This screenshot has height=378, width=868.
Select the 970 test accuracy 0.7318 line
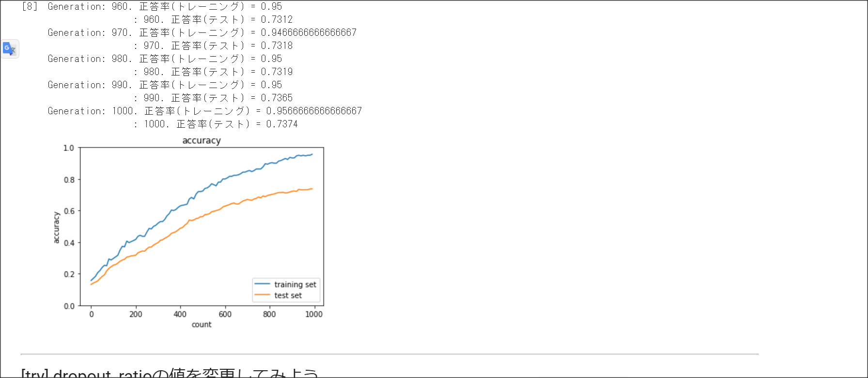point(213,45)
